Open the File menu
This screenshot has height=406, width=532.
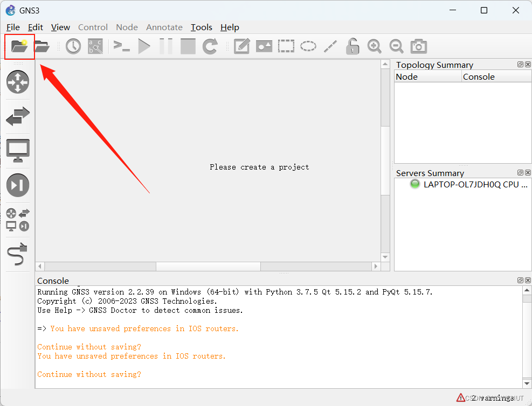point(13,27)
